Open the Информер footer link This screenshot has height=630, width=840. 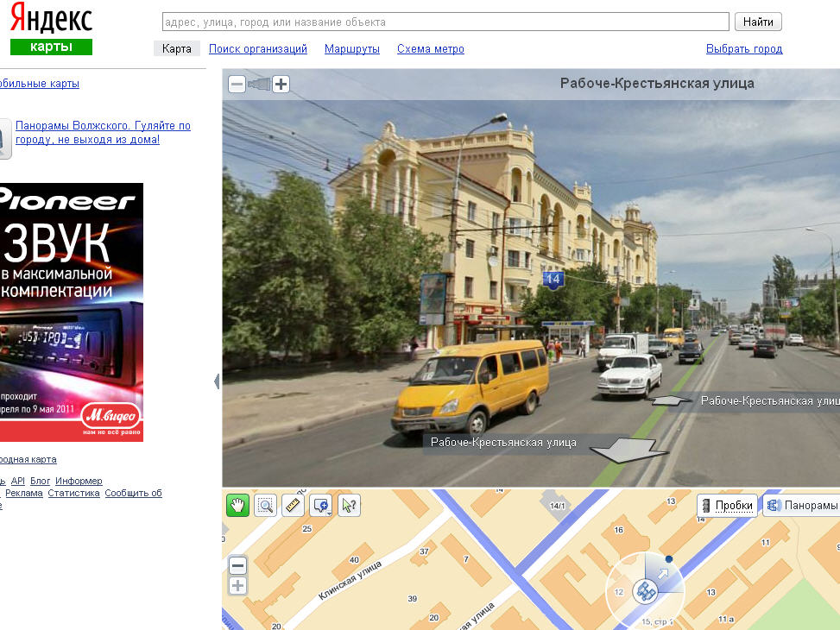coord(79,481)
